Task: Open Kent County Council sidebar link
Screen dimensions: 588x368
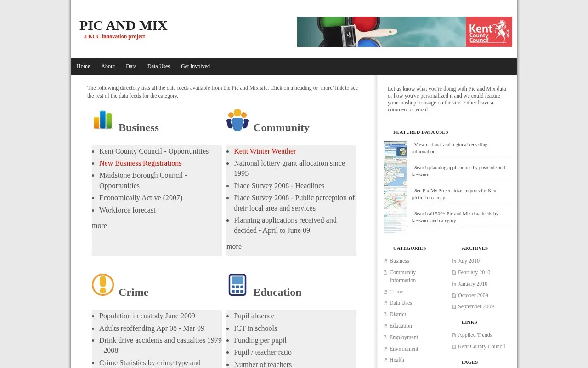Action: [x=481, y=346]
